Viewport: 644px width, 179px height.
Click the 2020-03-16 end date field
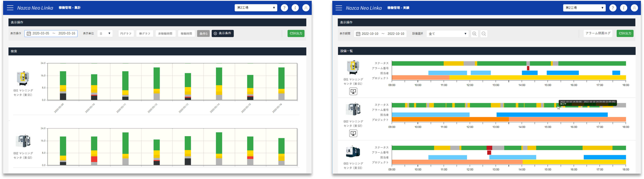tap(67, 33)
